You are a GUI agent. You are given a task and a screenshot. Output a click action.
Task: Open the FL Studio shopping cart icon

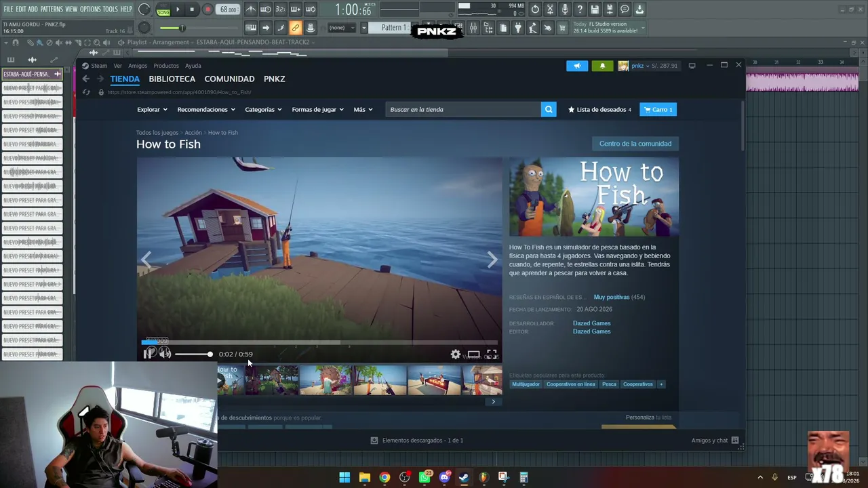[x=562, y=28]
